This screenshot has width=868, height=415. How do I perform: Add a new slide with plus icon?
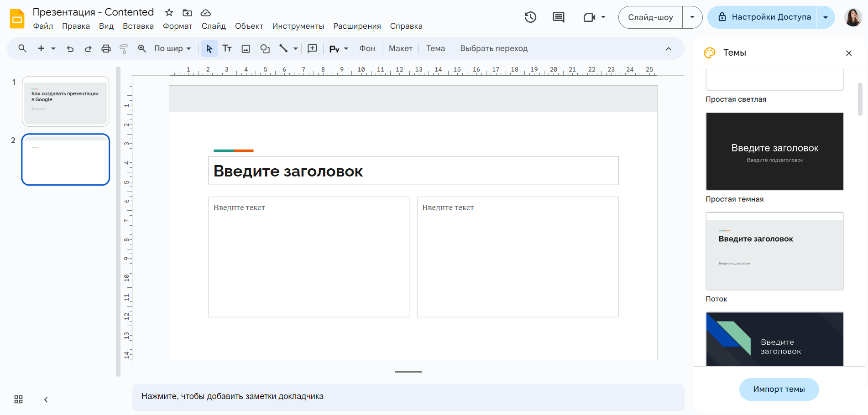click(41, 48)
